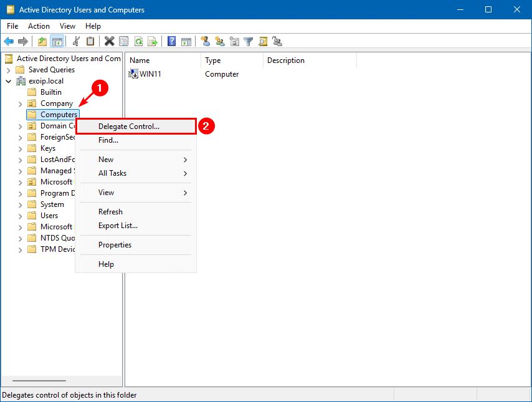Create new user with toolbar icon

click(205, 42)
